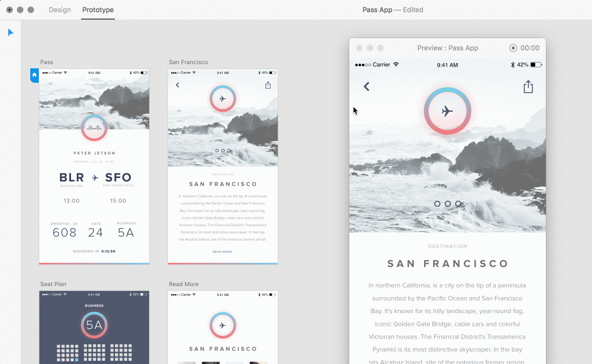
Task: Click the back chevron on San Francisco artboard
Action: 178,85
